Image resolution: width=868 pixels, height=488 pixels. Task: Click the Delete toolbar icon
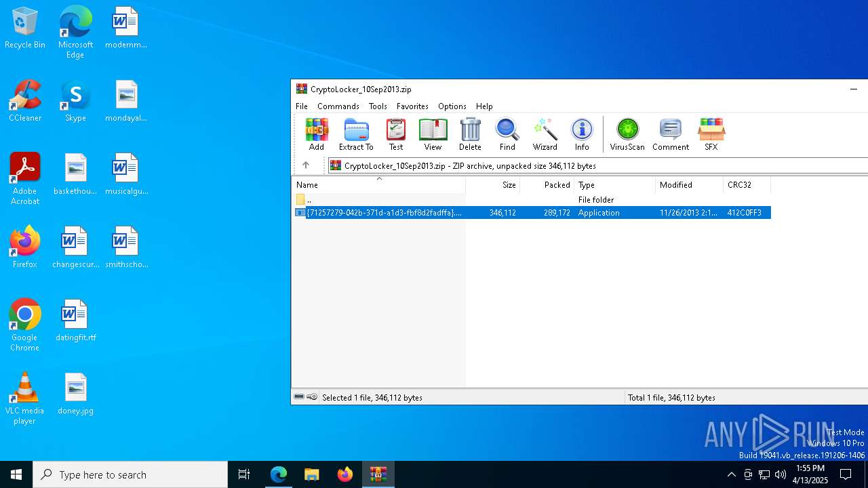470,134
